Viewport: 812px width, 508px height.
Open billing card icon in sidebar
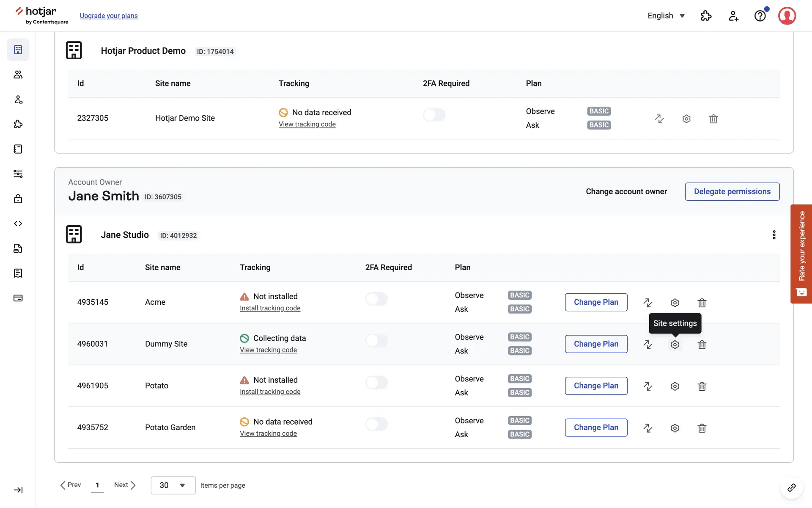tap(18, 298)
